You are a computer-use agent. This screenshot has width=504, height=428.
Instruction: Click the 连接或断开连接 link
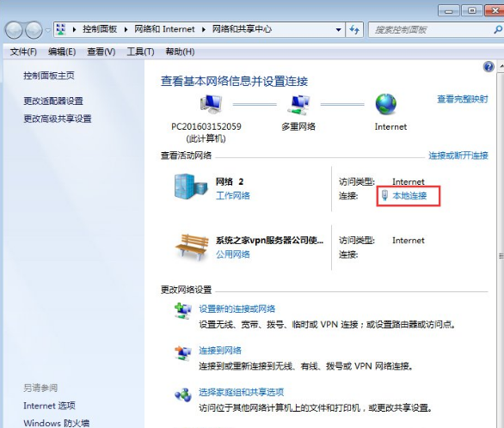458,156
